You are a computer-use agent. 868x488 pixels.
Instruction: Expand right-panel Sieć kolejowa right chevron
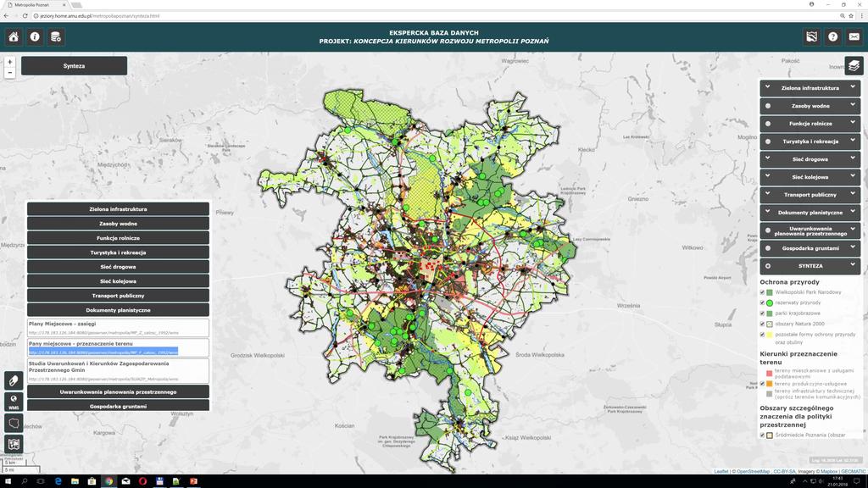point(853,176)
